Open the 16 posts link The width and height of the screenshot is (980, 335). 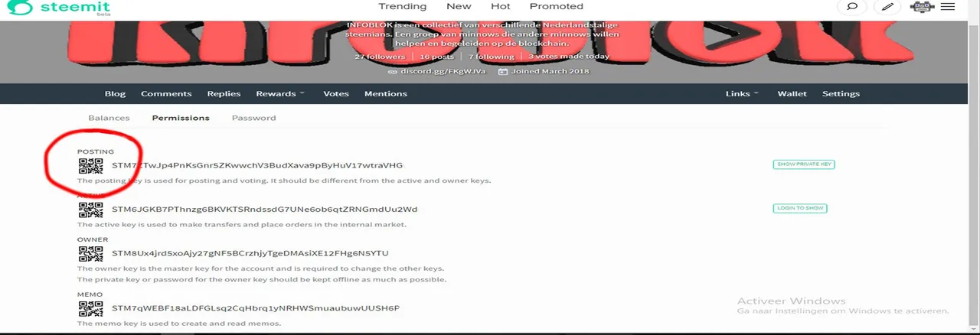click(x=436, y=57)
